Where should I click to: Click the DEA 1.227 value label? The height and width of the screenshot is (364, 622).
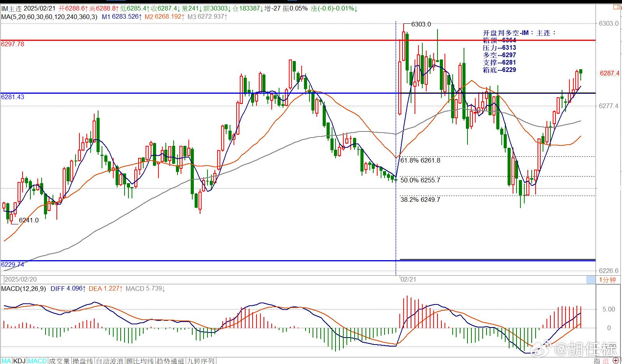tap(106, 289)
